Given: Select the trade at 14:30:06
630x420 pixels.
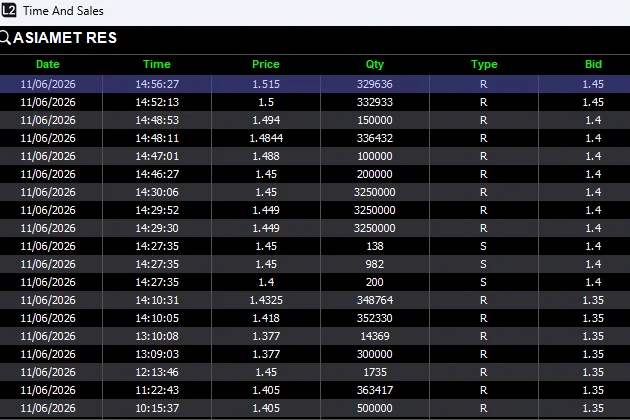Looking at the screenshot, I should [x=315, y=192].
